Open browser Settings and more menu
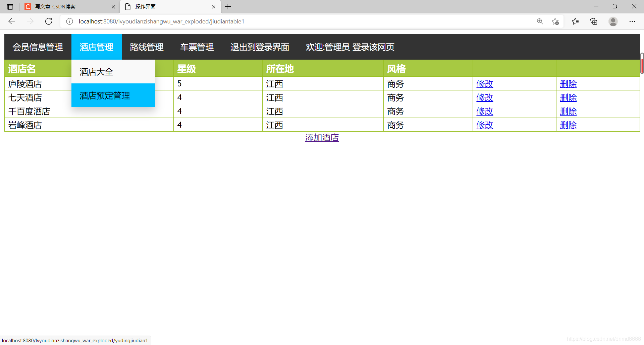Screen dimensions: 644x345 [632, 21]
